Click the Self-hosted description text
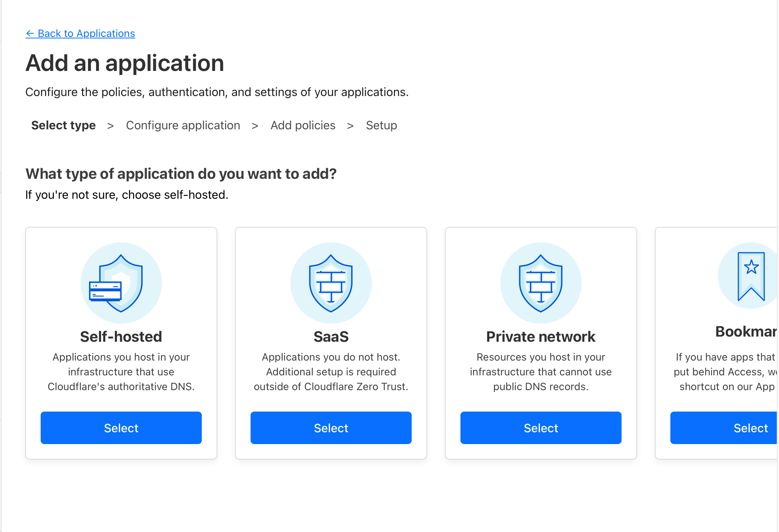The height and width of the screenshot is (532, 779). click(x=121, y=372)
